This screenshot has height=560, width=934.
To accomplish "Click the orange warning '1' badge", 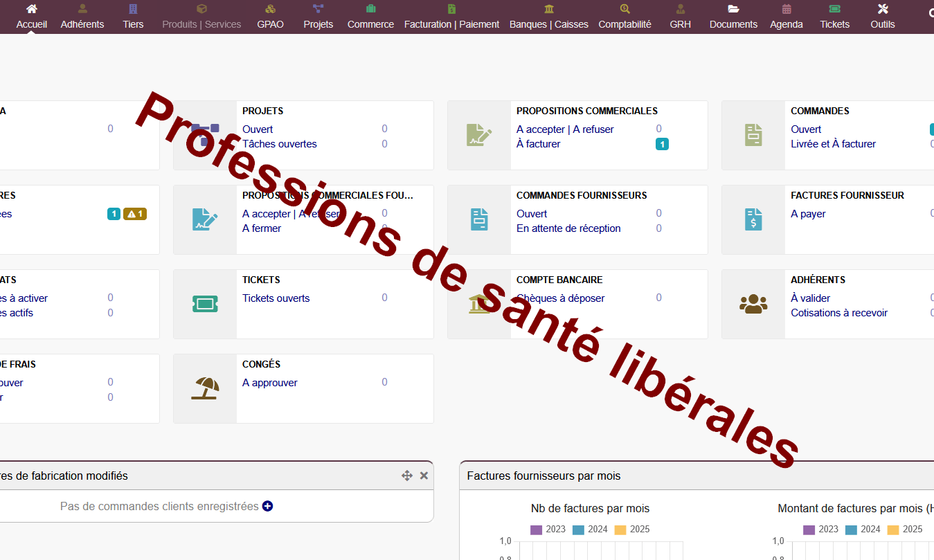I will click(135, 214).
